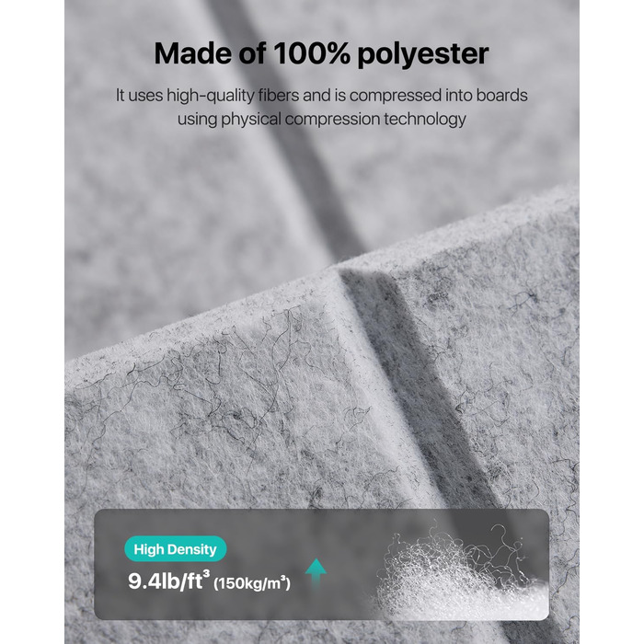
Task: Click "100%" in the headline
Action: click(x=312, y=53)
